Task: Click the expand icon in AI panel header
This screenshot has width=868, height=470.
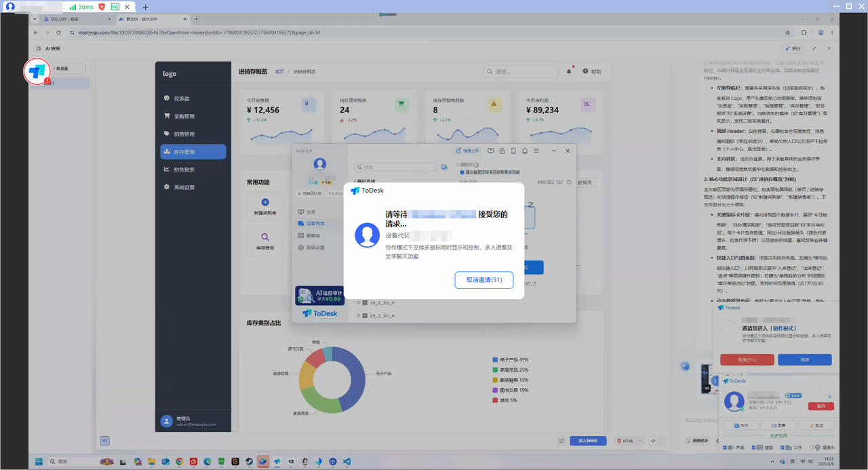Action: coord(814,49)
